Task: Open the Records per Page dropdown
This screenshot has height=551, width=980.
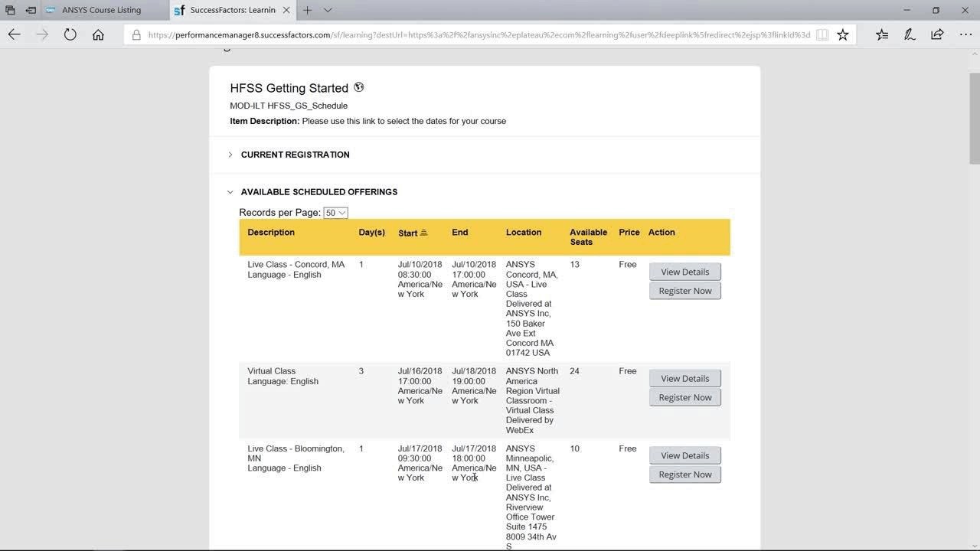Action: tap(335, 213)
